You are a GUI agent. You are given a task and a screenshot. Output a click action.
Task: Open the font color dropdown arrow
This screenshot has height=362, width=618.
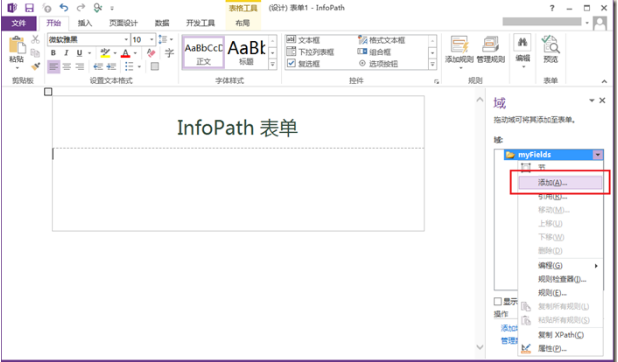135,53
